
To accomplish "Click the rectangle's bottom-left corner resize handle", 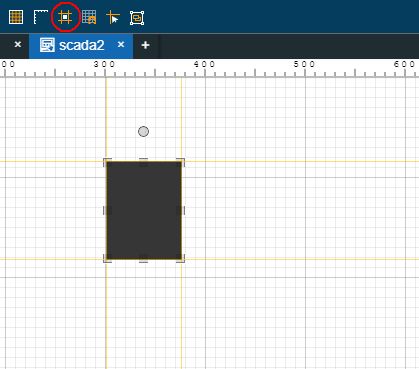I will (107, 259).
